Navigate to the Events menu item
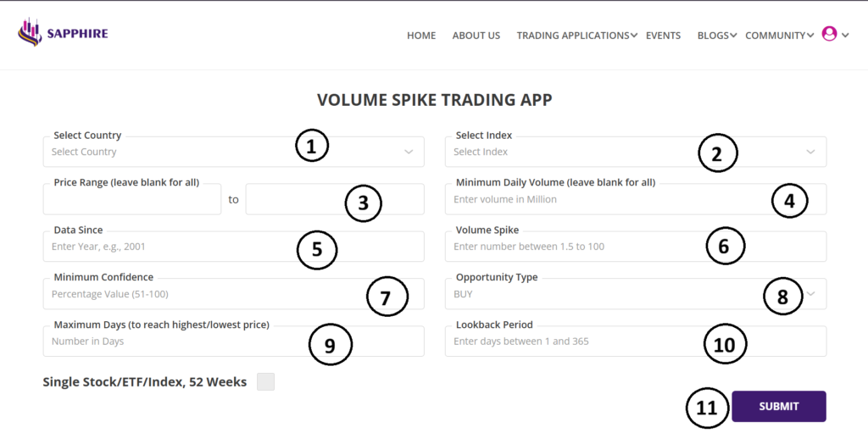The image size is (868, 433). click(663, 36)
